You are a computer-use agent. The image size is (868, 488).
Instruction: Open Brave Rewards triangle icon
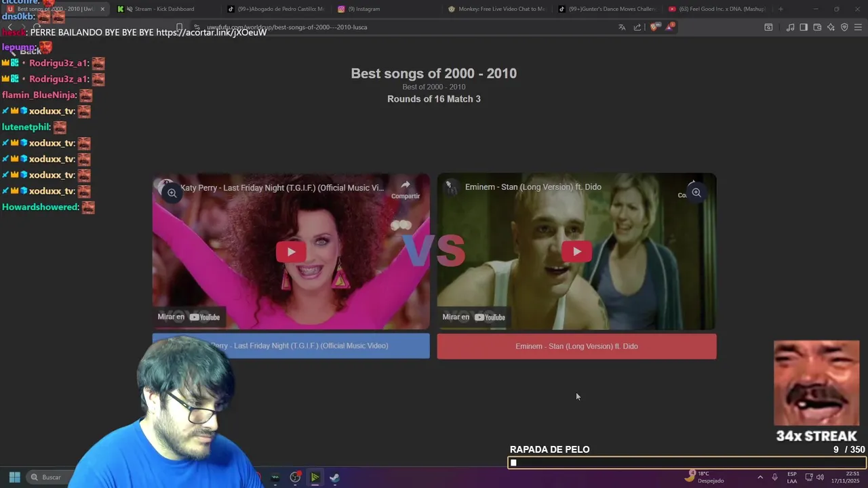tap(670, 26)
